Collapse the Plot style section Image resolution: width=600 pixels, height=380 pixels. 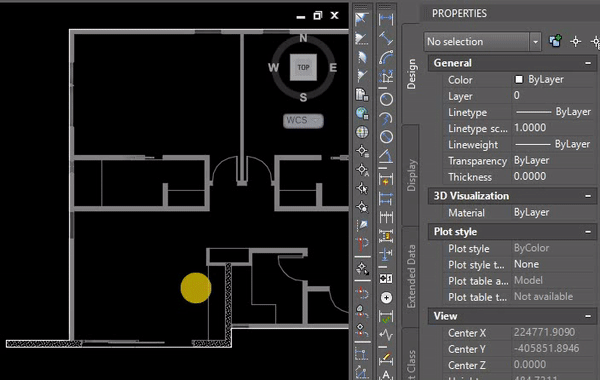click(x=588, y=232)
